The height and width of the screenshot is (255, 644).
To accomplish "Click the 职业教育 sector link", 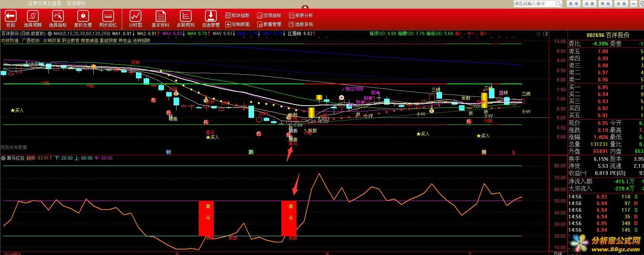I will [71, 40].
